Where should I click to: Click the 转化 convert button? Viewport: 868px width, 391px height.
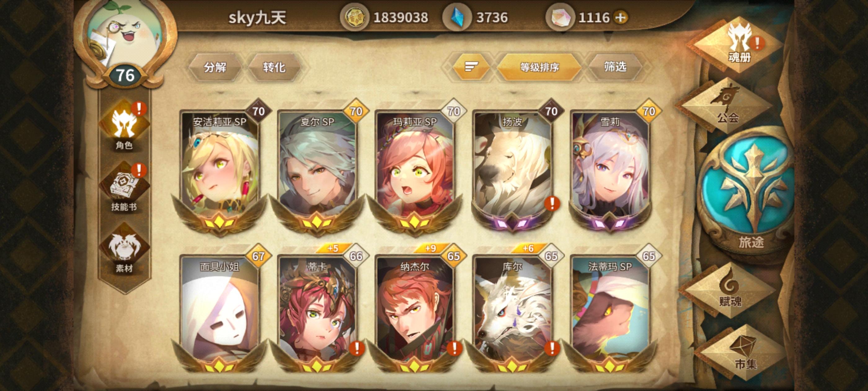click(274, 67)
